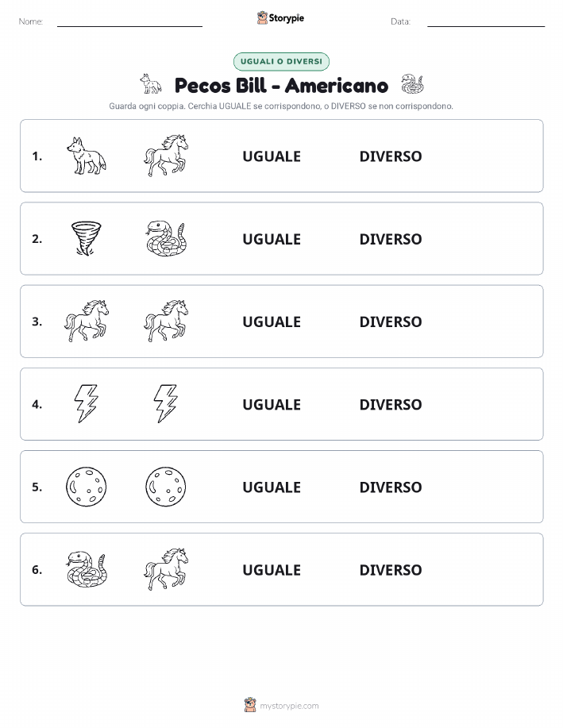Choose DIVERSO for row 2

tap(391, 239)
